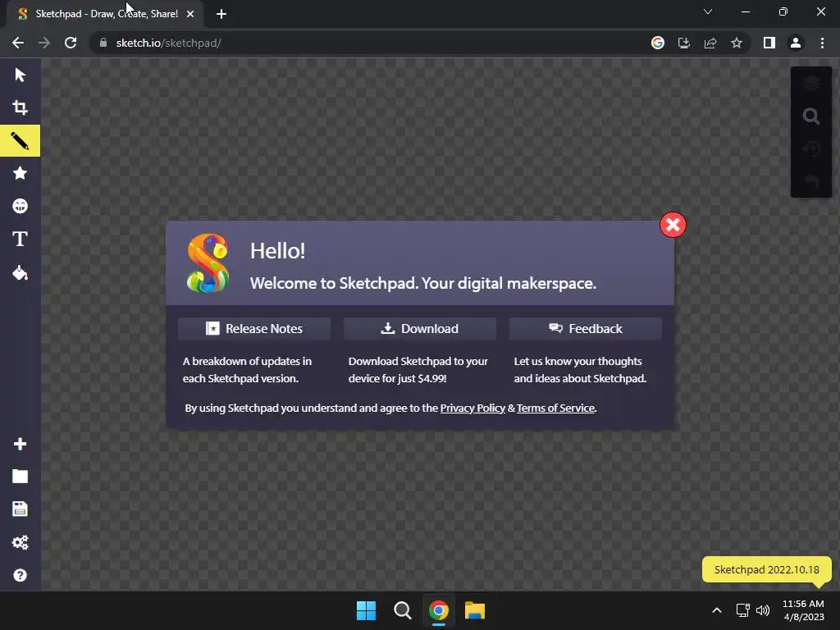Open the Privacy Policy link
Image resolution: width=840 pixels, height=630 pixels.
(472, 409)
